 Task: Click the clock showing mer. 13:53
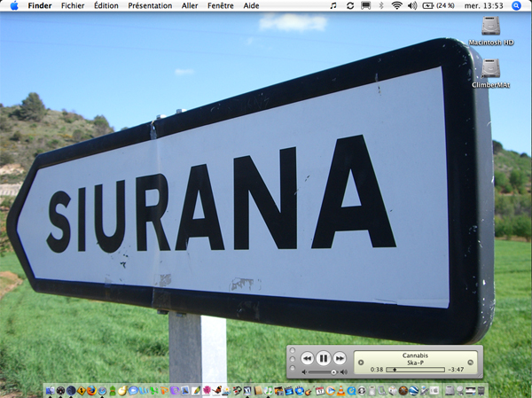(486, 5)
